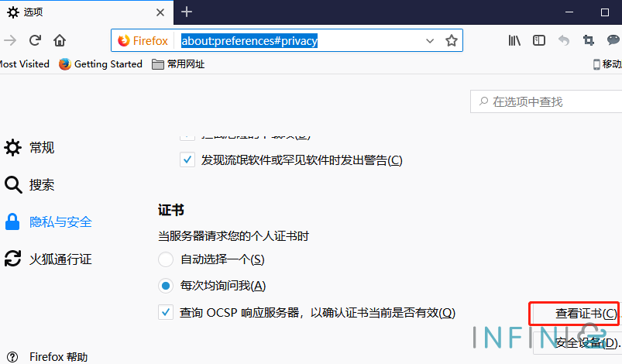Select the 自动选择一个 radio button
Viewport: 622px width, 364px height.
click(166, 259)
